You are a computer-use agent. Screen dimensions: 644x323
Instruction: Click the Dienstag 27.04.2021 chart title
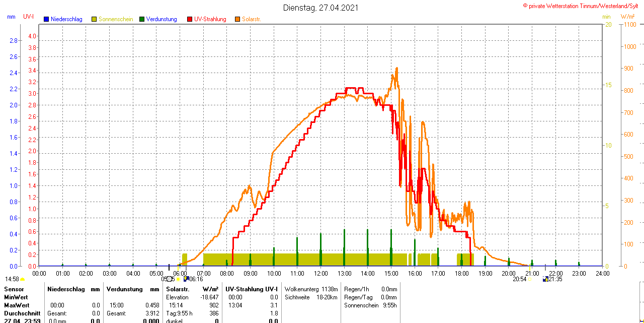tap(321, 8)
